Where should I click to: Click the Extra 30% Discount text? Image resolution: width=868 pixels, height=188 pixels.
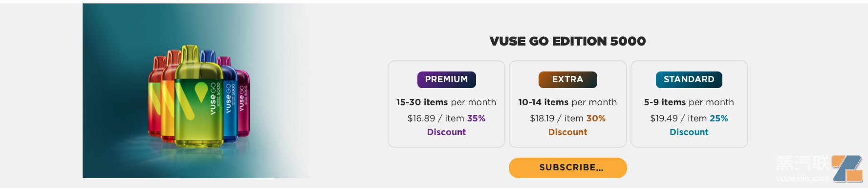pyautogui.click(x=577, y=125)
